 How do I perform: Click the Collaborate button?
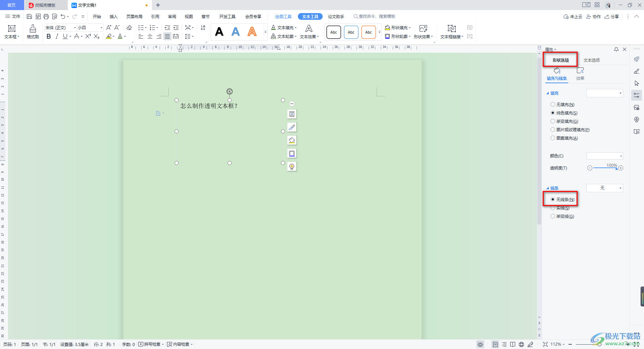(594, 16)
